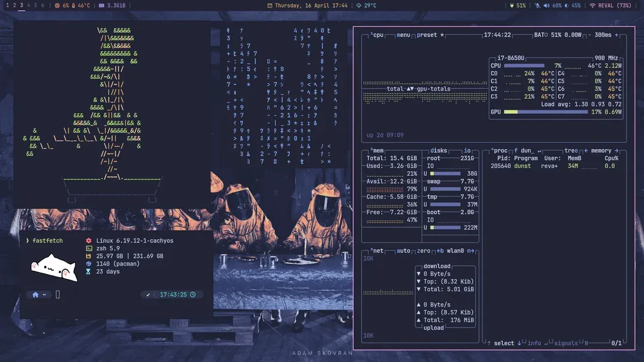
Task: Click the zsh shell icon in fastfetch
Action: click(89, 249)
